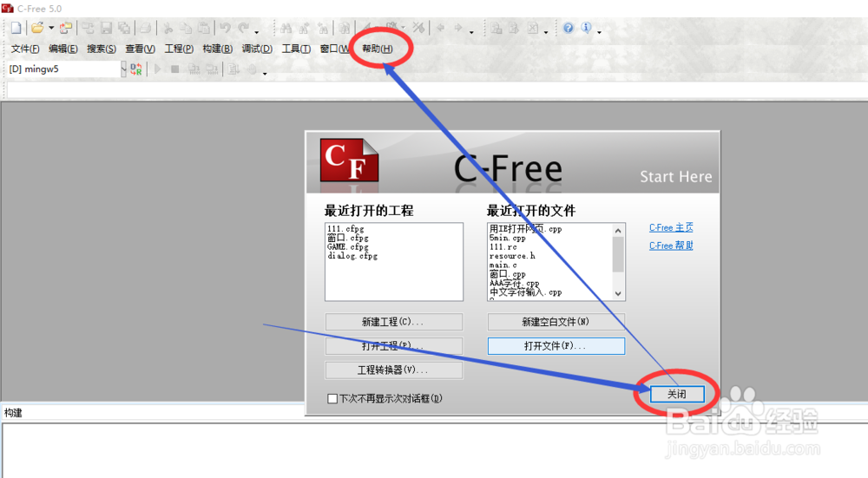The image size is (868, 478).
Task: Click the recent files scrollbar down arrow
Action: [x=618, y=294]
